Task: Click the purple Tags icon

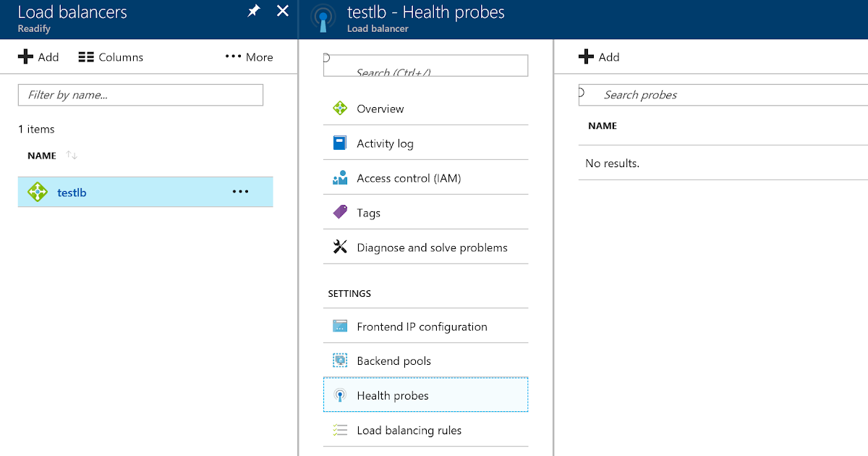Action: point(340,212)
